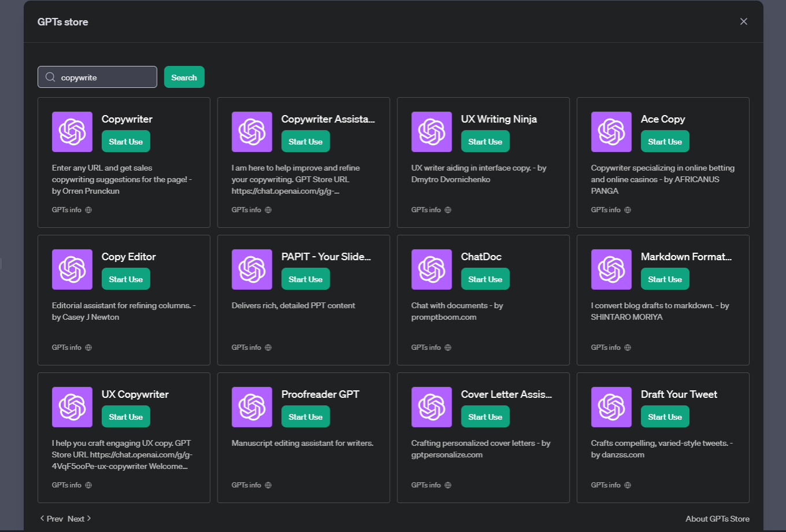Image resolution: width=786 pixels, height=532 pixels.
Task: Click the ChatDoc title text
Action: (481, 257)
